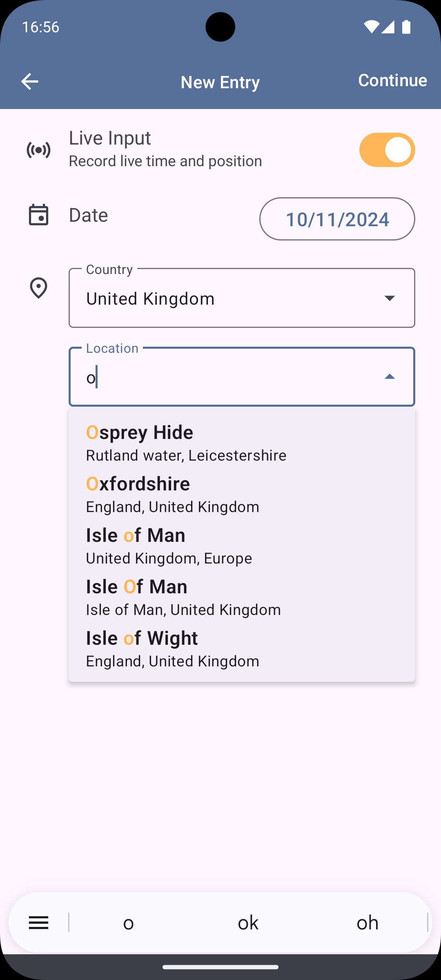
Task: Click the location pin icon
Action: 38,288
